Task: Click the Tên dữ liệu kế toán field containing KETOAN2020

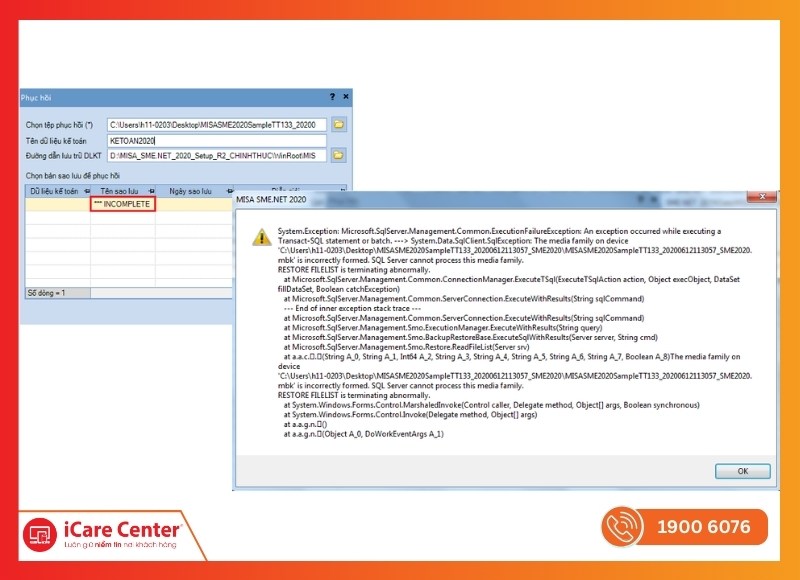Action: click(x=217, y=141)
